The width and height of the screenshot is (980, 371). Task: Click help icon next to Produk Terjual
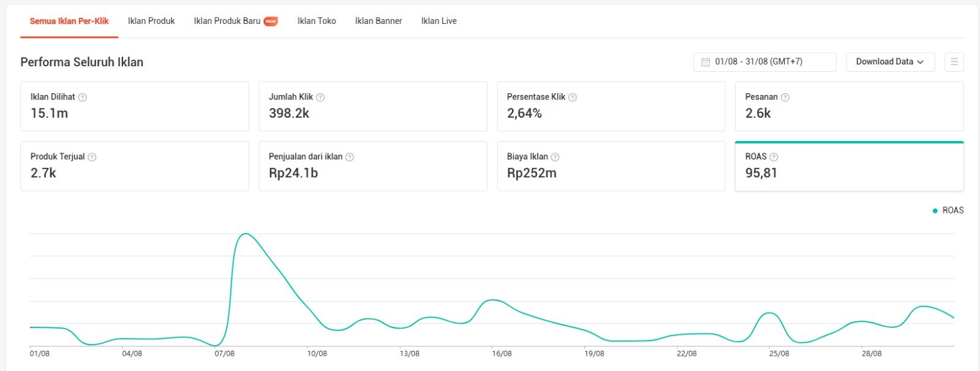pyautogui.click(x=92, y=157)
